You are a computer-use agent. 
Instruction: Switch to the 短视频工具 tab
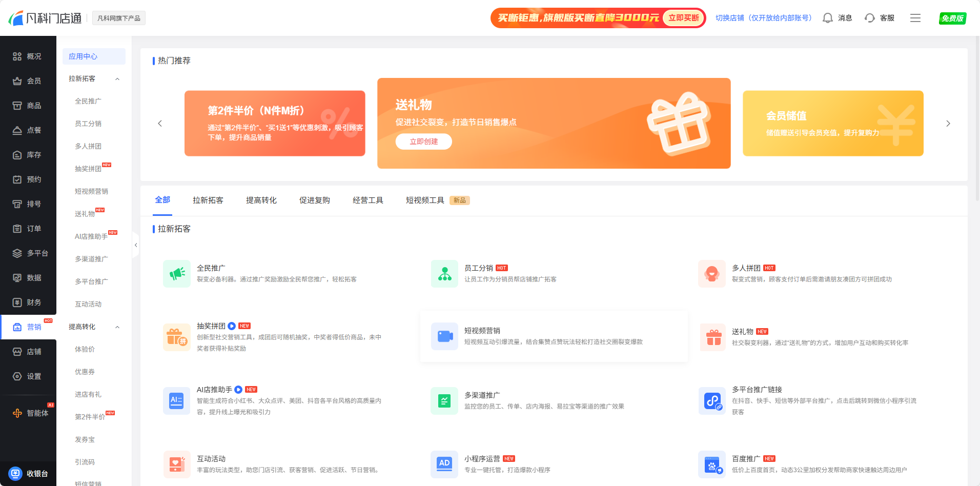[x=424, y=200]
